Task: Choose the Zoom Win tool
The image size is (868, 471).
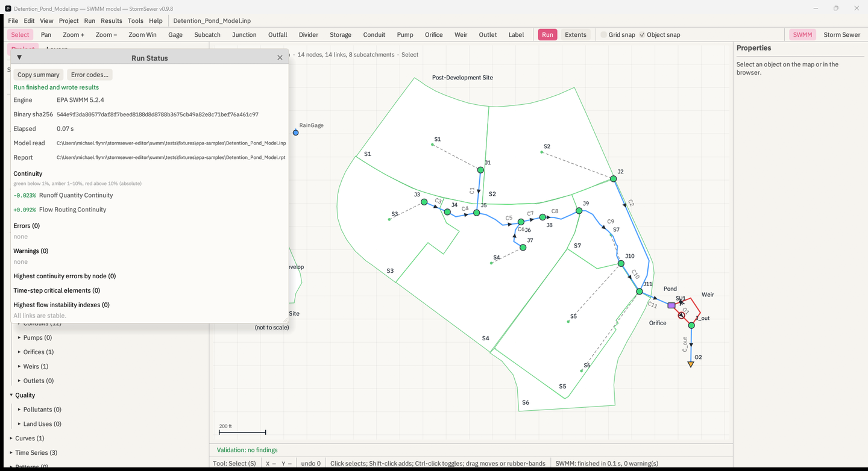Action: click(x=142, y=35)
